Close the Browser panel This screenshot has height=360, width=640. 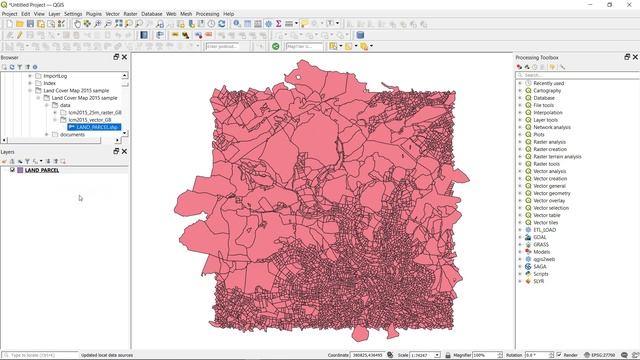[x=124, y=57]
